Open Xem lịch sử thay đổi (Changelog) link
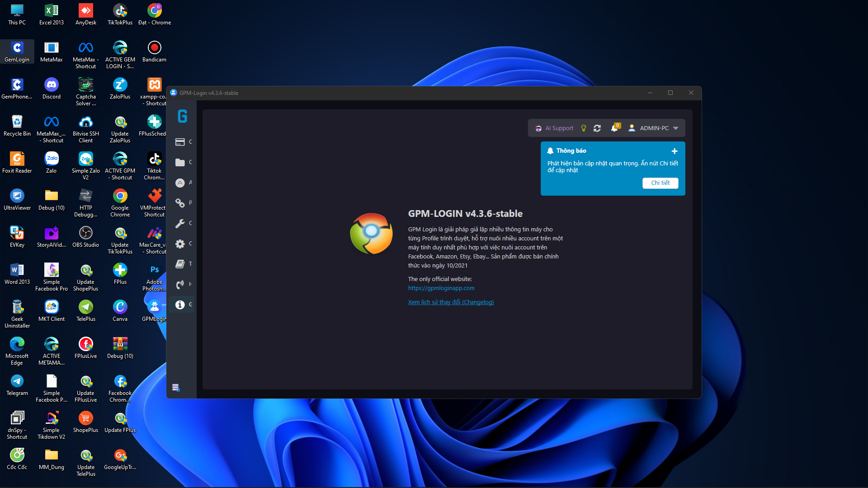The image size is (868, 488). point(451,302)
